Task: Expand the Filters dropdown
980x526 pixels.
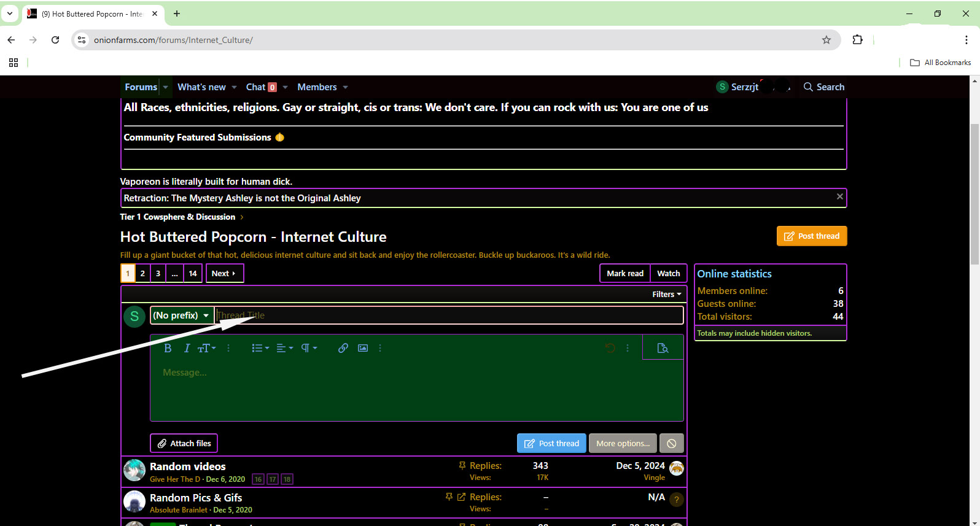Action: (666, 295)
